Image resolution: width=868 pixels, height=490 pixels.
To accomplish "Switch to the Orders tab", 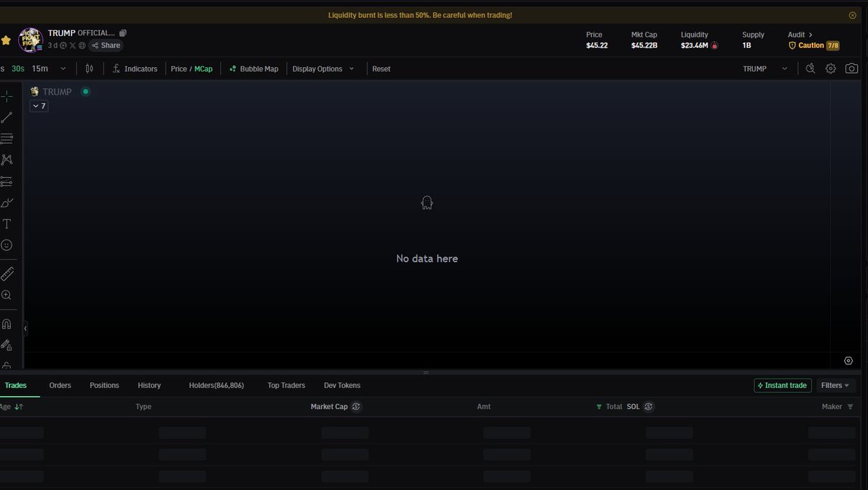I will (60, 385).
